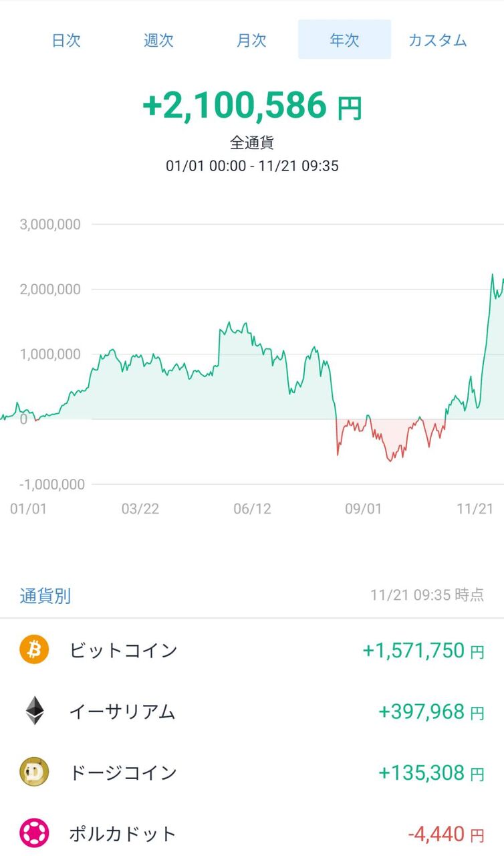This screenshot has height=856, width=504.
Task: Tap the Dogecoin coin icon
Action: [34, 772]
